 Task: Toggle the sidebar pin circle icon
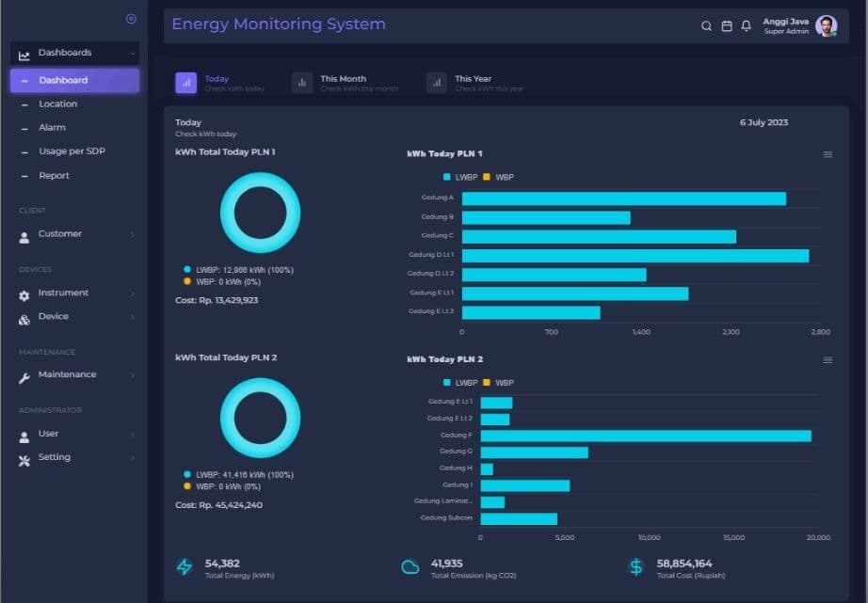coord(131,19)
